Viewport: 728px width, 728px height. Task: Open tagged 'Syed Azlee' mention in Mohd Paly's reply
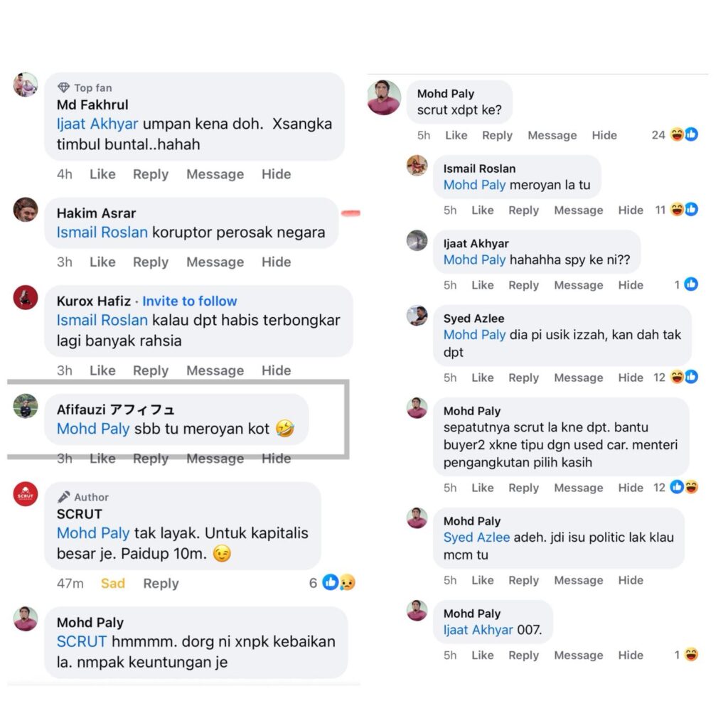pyautogui.click(x=476, y=537)
